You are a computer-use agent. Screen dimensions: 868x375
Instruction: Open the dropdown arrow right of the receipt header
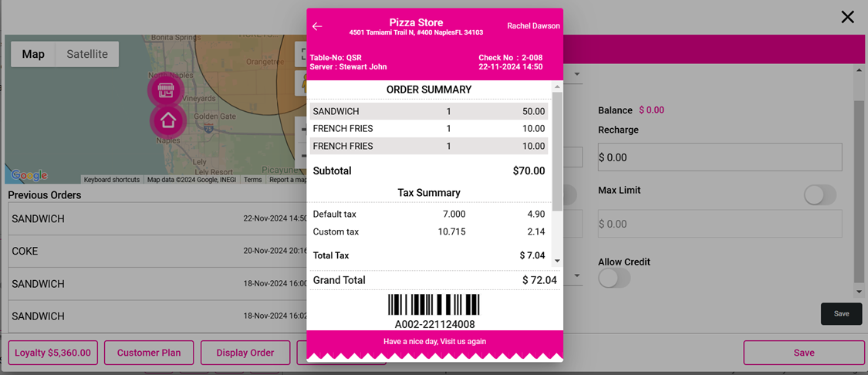click(577, 75)
